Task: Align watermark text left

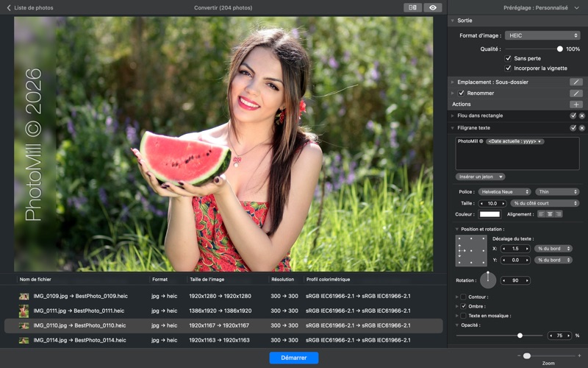Action: [x=542, y=214]
